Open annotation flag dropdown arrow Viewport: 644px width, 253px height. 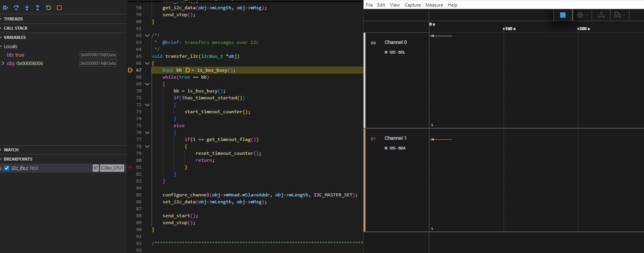coord(624,15)
